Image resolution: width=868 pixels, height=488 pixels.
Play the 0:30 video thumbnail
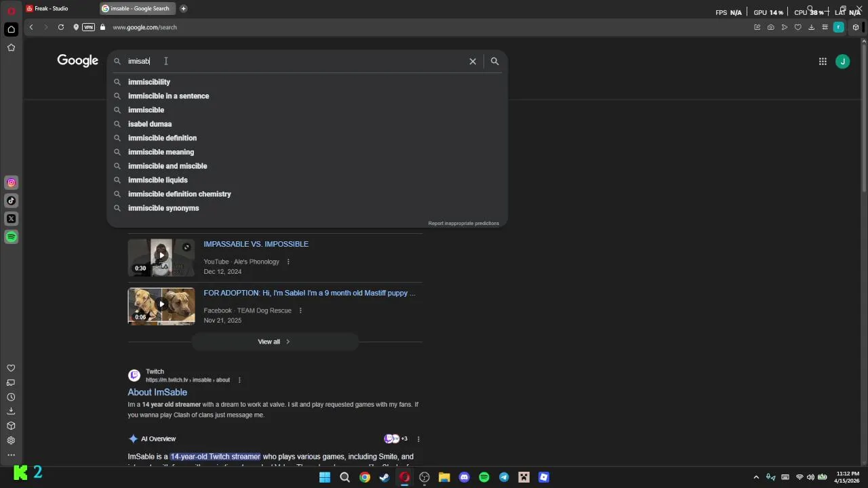point(161,257)
